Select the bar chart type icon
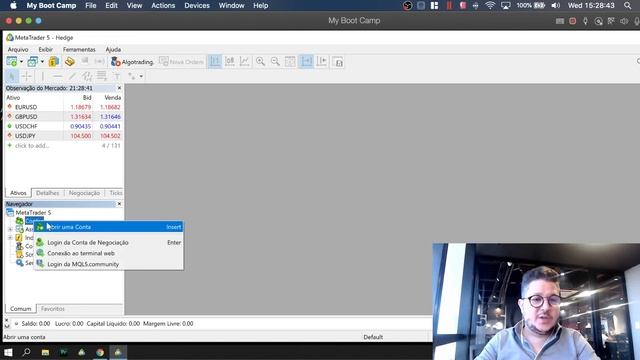The width and height of the screenshot is (640, 360). 215,62
